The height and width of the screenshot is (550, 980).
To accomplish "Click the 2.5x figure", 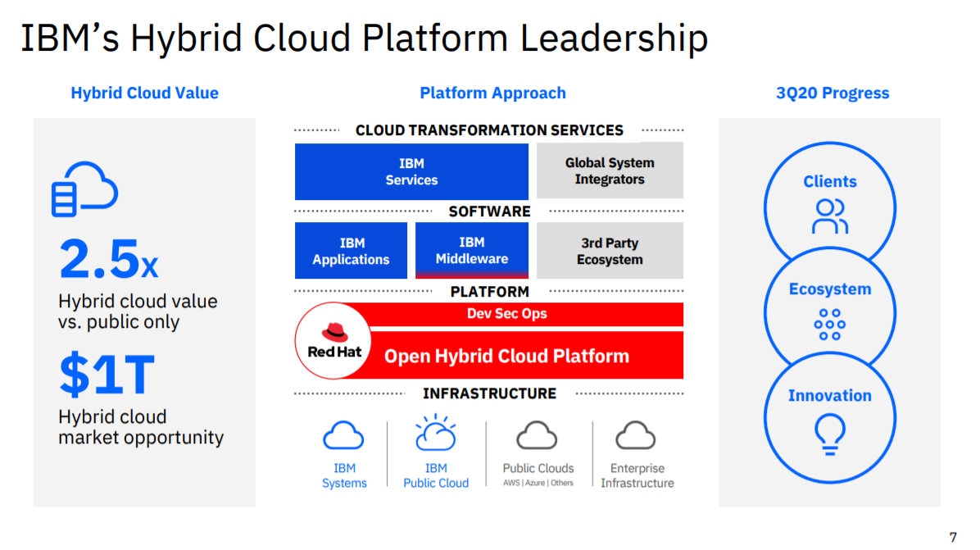I will click(109, 259).
